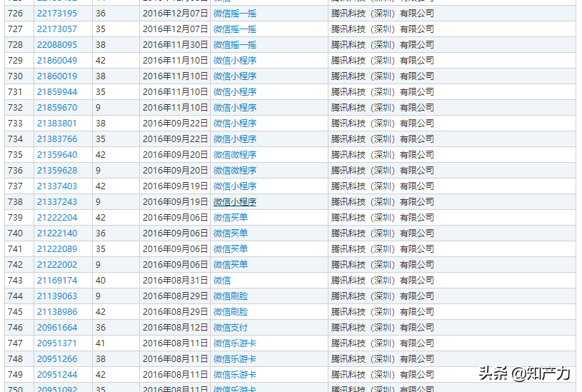Open application number 21860049
Screen dimensions: 582x392
coord(57,61)
